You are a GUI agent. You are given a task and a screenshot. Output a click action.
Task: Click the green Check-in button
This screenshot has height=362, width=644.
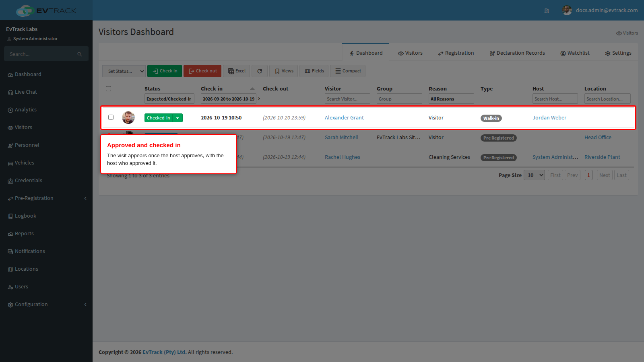165,71
